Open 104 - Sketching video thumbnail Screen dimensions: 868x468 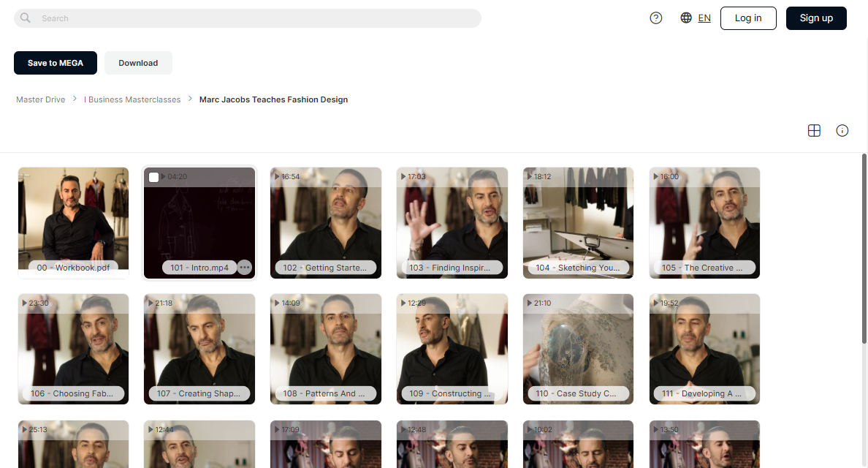pos(578,222)
